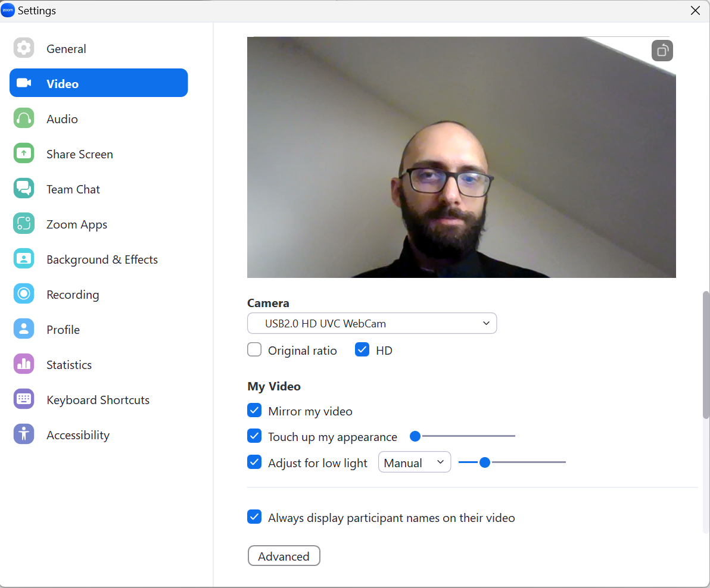710x588 pixels.
Task: Open Keyboard Shortcuts settings
Action: (x=99, y=400)
